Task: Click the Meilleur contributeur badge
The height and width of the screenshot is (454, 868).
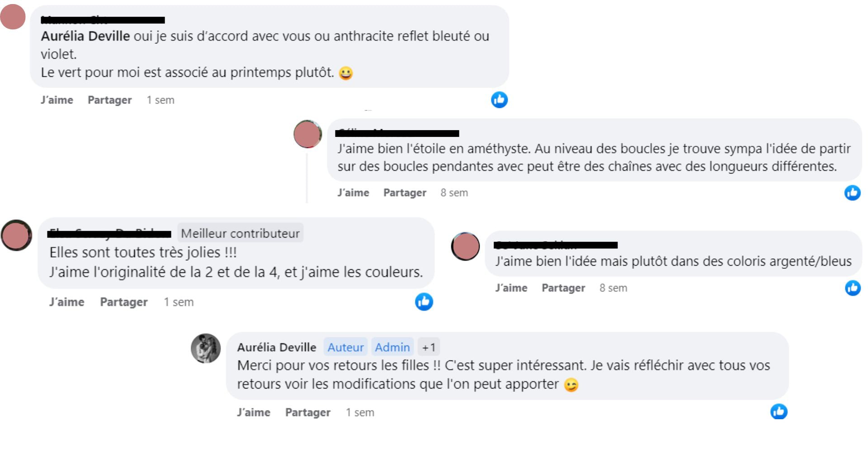Action: (240, 233)
